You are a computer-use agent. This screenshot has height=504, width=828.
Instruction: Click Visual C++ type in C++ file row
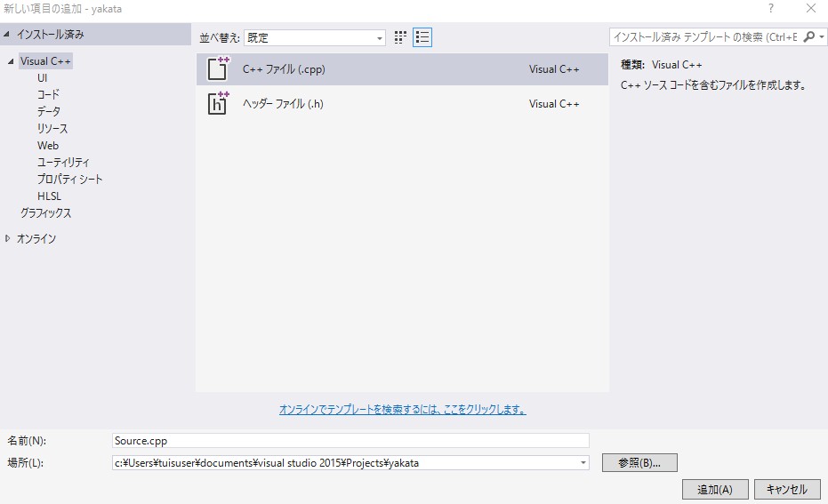(x=554, y=69)
